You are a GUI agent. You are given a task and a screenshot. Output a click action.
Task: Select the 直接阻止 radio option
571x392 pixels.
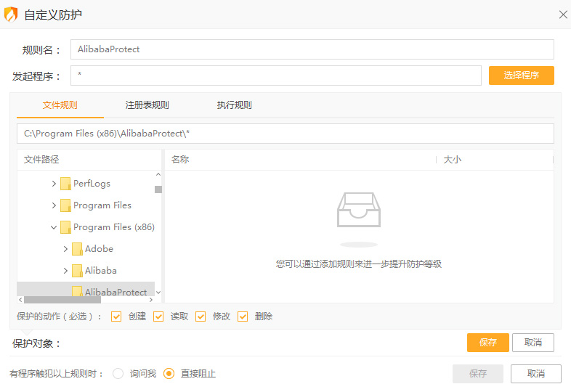point(169,373)
